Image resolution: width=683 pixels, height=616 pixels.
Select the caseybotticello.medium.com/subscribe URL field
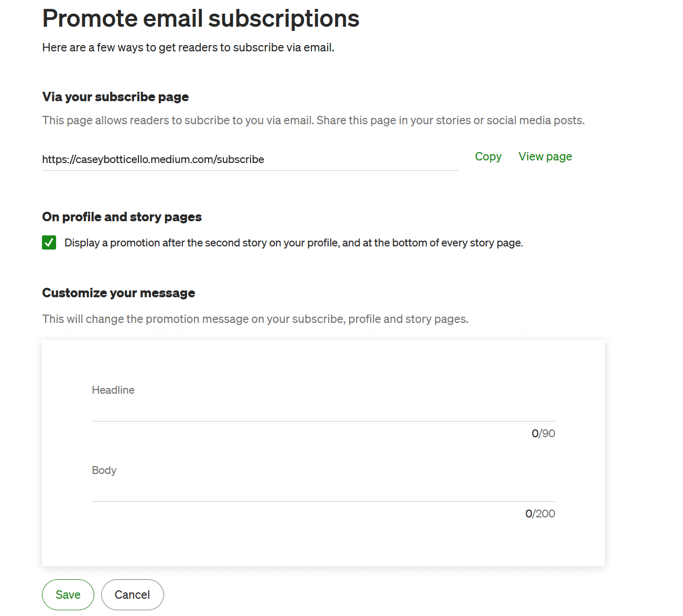point(250,159)
